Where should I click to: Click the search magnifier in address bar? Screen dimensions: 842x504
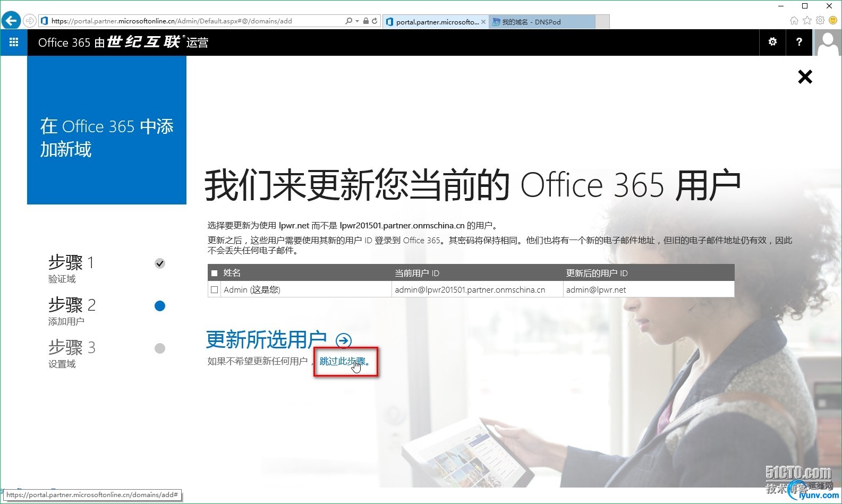point(348,21)
